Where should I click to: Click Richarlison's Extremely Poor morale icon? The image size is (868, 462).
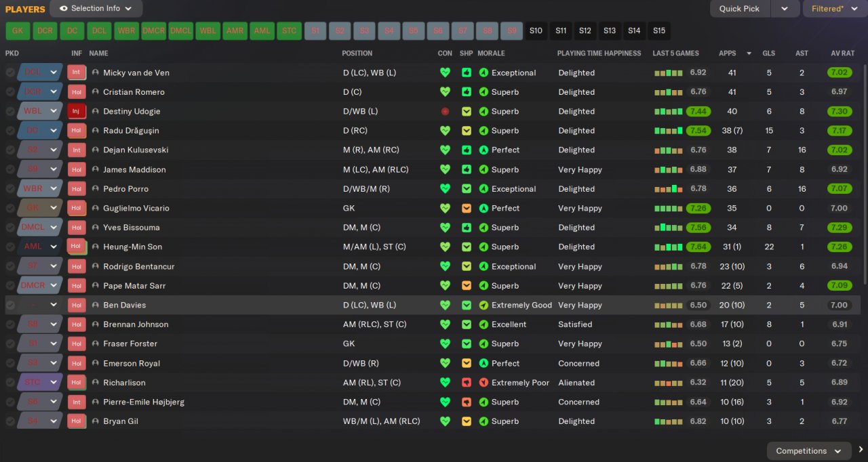click(484, 383)
